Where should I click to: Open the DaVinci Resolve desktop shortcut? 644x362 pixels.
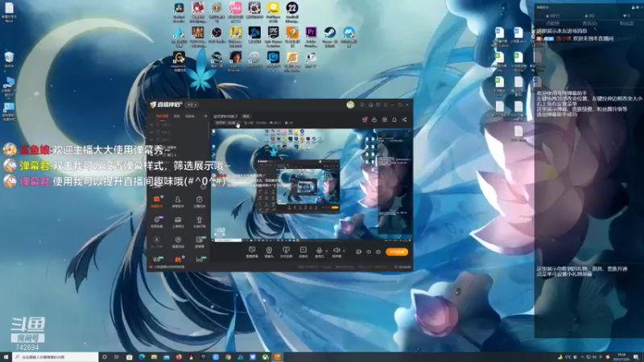tap(179, 8)
